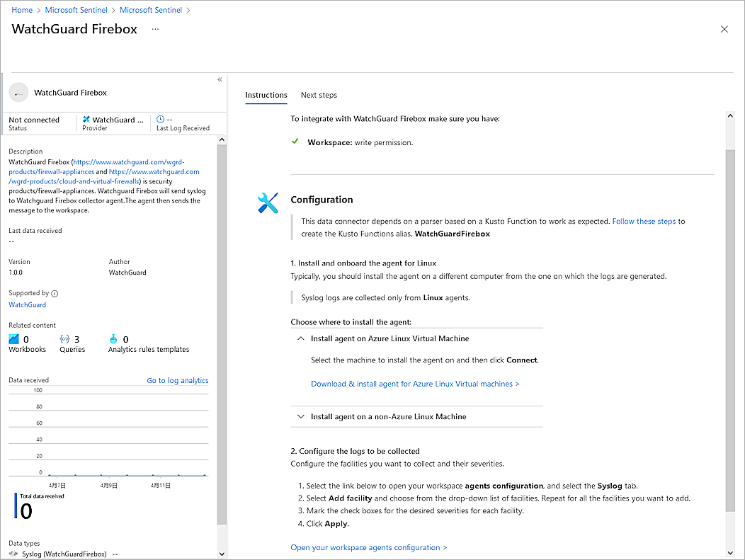Click the WatchGuard Firebox connector logo
745x560 pixels.
coord(19,92)
